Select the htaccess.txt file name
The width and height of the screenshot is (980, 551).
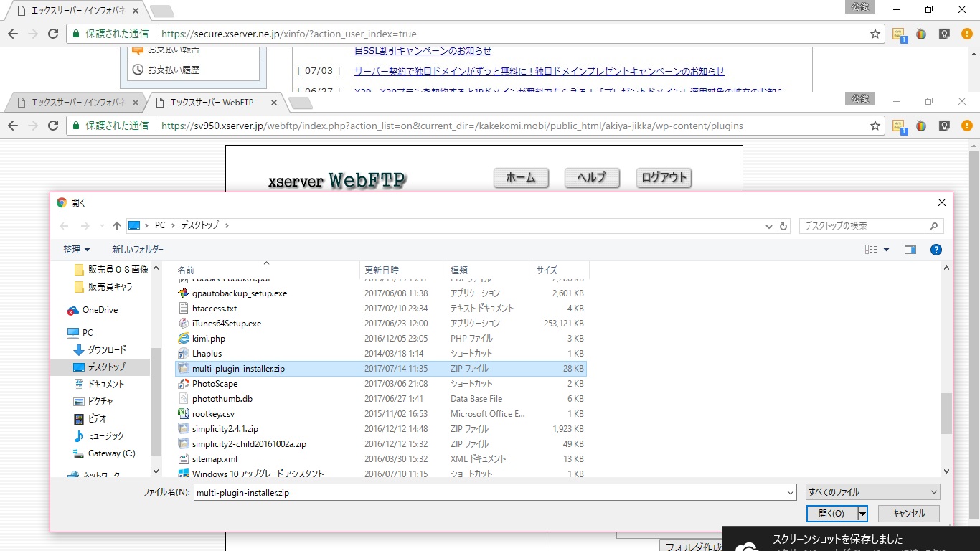click(x=215, y=309)
